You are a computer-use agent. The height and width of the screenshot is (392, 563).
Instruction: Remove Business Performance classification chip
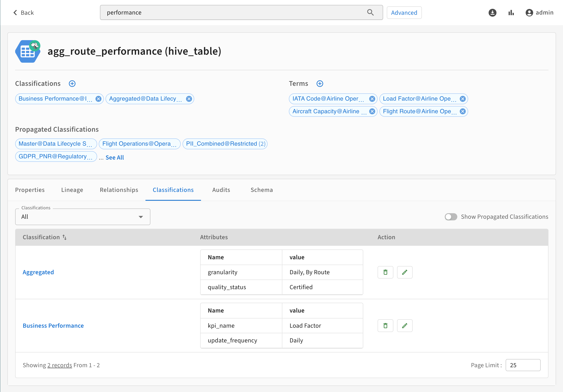click(98, 99)
